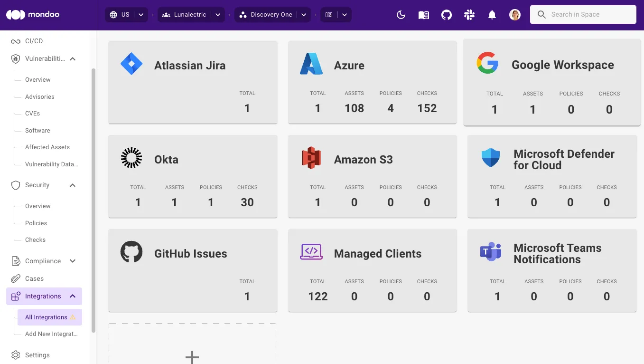This screenshot has width=644, height=364.
Task: Open Microsoft Teams Notifications card
Action: tap(552, 270)
